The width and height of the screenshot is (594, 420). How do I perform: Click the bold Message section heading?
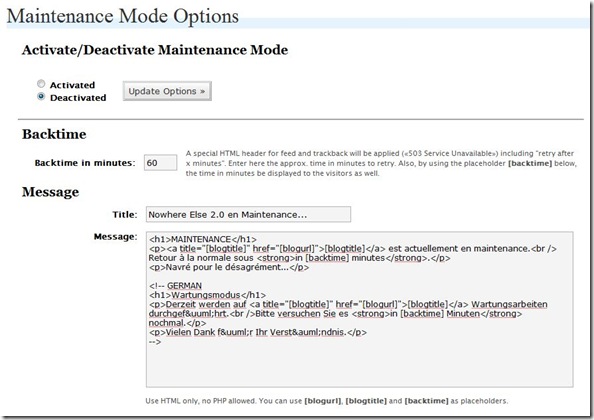50,192
